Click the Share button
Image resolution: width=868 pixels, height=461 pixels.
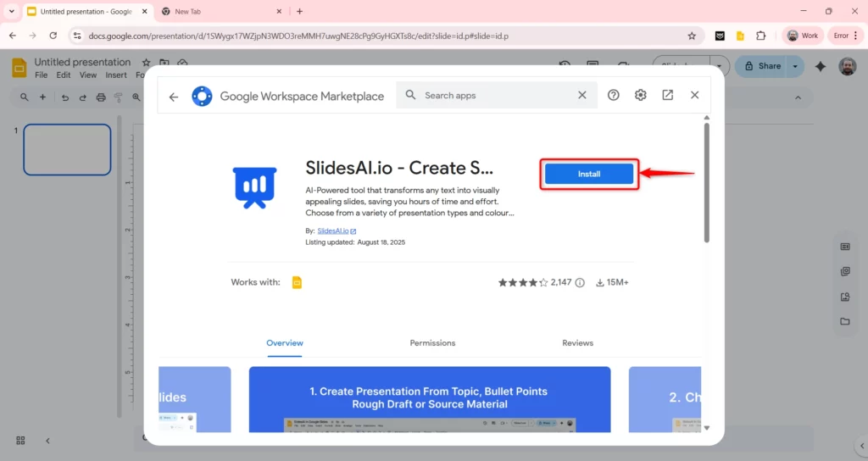(x=761, y=66)
